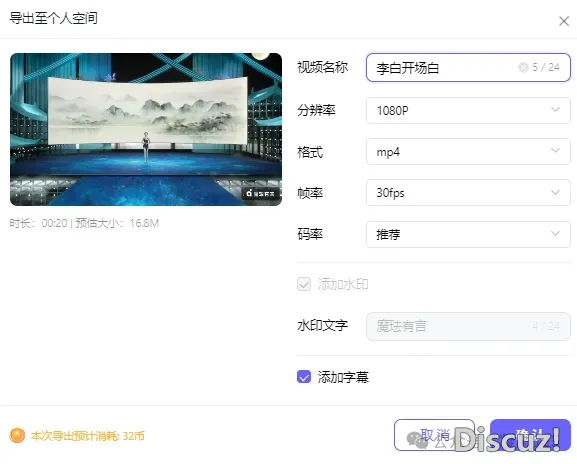The image size is (577, 464).
Task: Click the gold coin icon
Action: click(x=17, y=436)
